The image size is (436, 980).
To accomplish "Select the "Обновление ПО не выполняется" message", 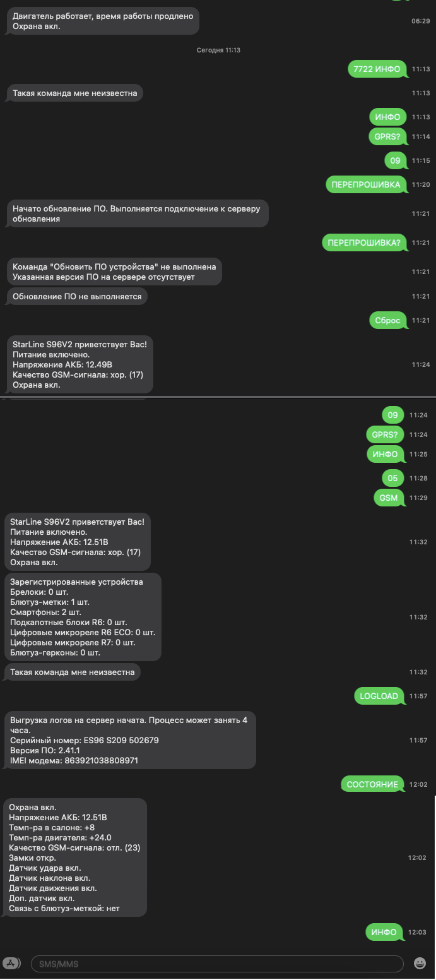I will [x=77, y=296].
